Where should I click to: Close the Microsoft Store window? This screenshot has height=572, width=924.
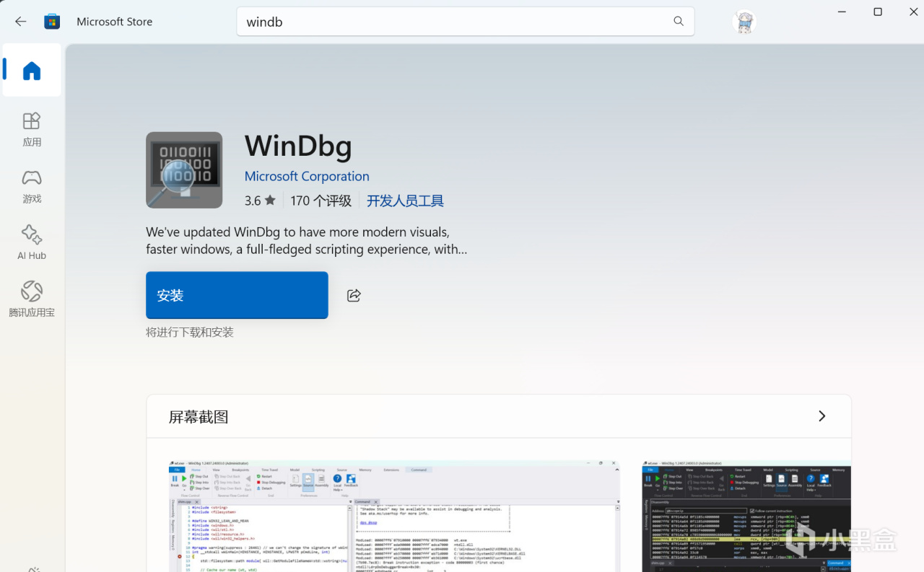point(912,12)
